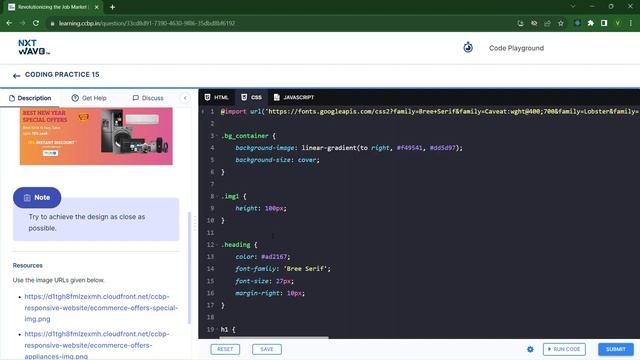Fold the .bg_container rule at line 3

pyautogui.click(x=217, y=136)
